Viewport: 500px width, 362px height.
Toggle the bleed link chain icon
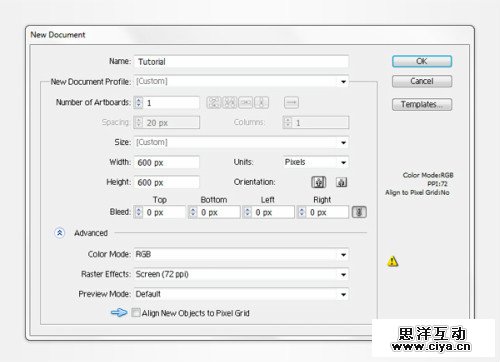pyautogui.click(x=359, y=212)
